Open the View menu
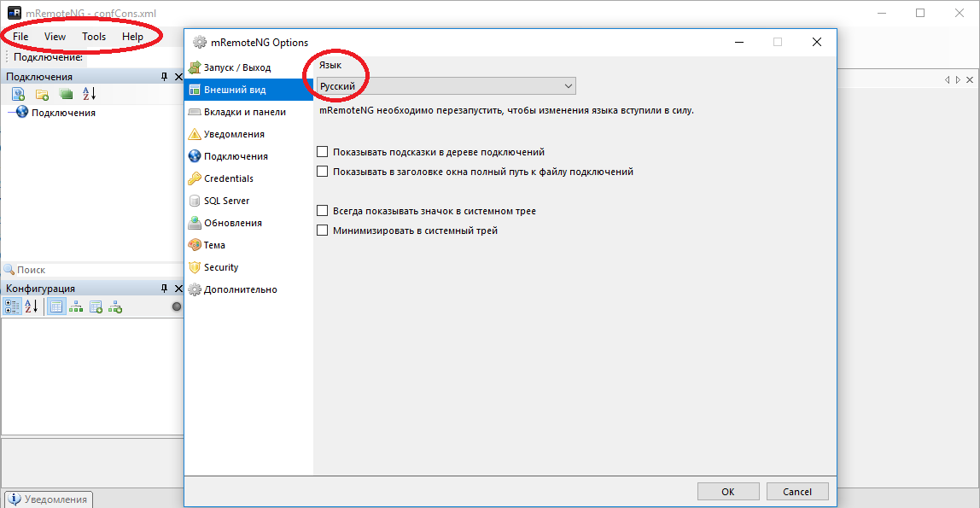The width and height of the screenshot is (980, 508). (55, 36)
